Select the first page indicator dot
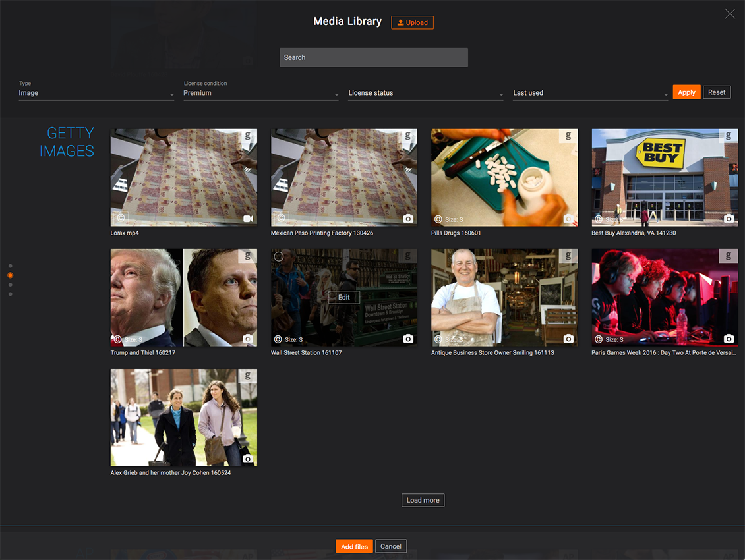 (x=11, y=266)
